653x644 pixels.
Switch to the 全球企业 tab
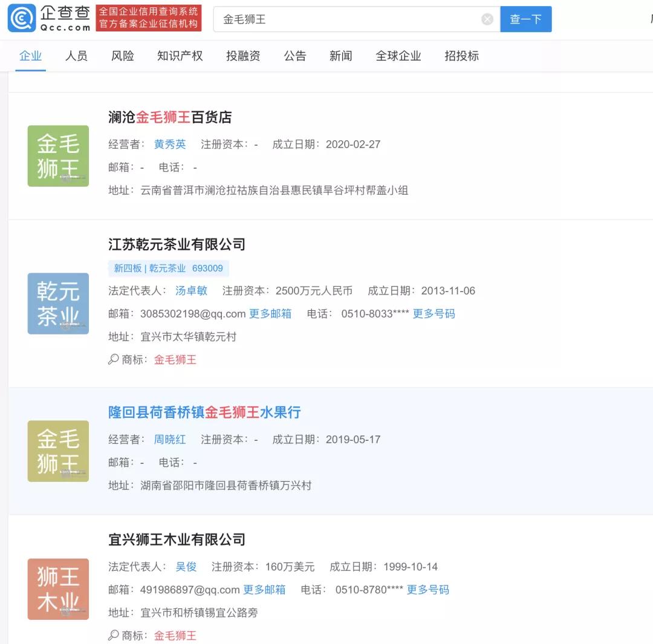tap(398, 56)
